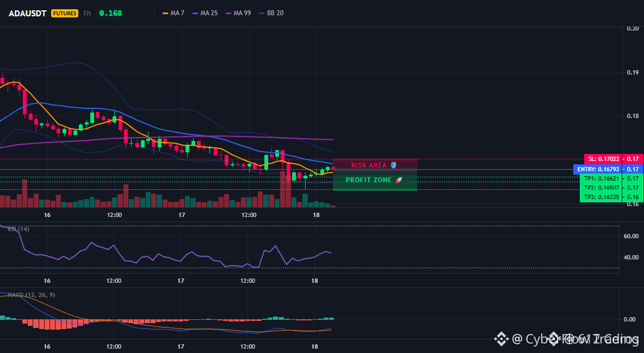
Task: Click the RISK AREA box
Action: point(375,165)
